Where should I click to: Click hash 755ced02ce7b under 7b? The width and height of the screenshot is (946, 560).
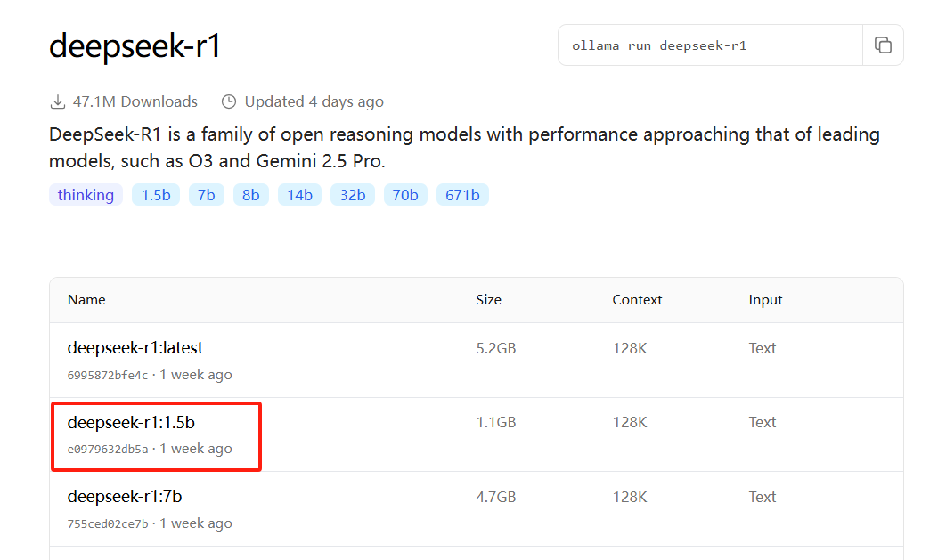tap(108, 524)
